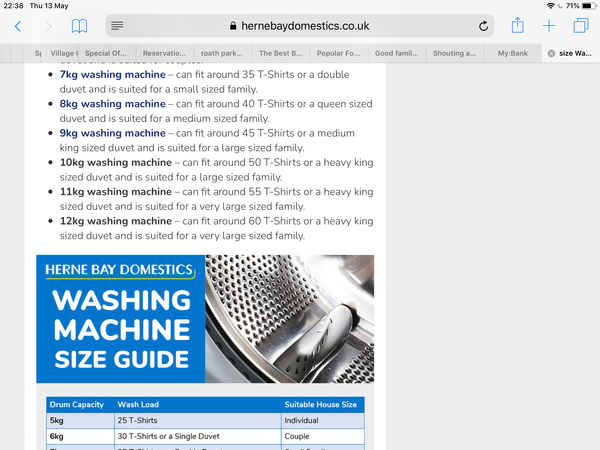Screen dimensions: 600x450
Task: Show Reader view from address bar
Action: tap(117, 26)
